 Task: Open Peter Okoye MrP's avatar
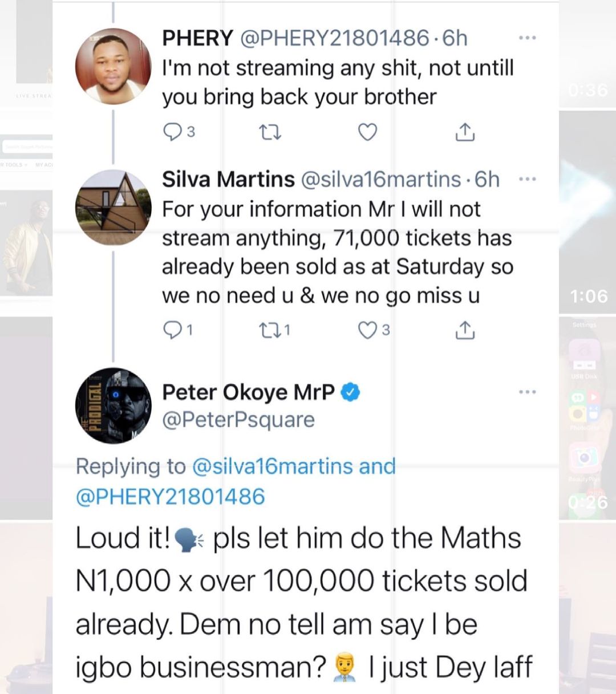tap(113, 405)
